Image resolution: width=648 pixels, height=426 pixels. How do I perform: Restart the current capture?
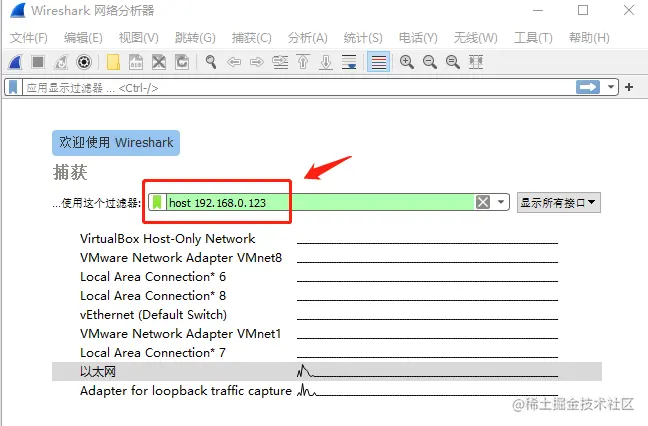pos(61,62)
